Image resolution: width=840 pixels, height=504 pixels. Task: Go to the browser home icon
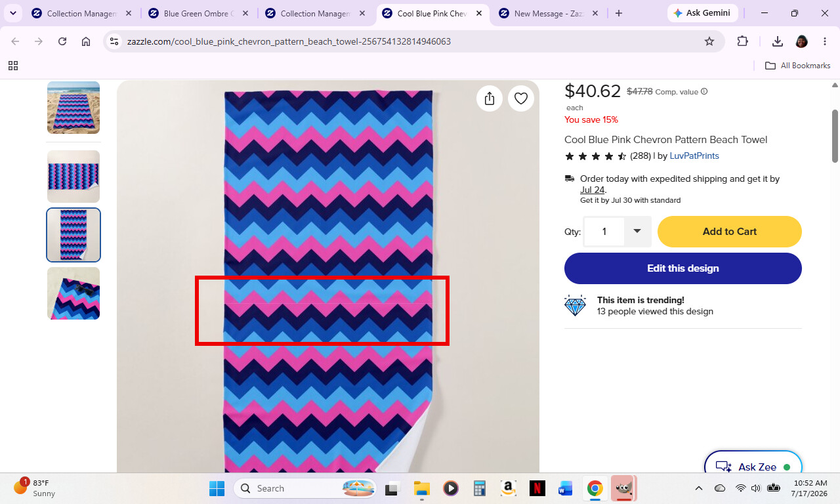86,41
